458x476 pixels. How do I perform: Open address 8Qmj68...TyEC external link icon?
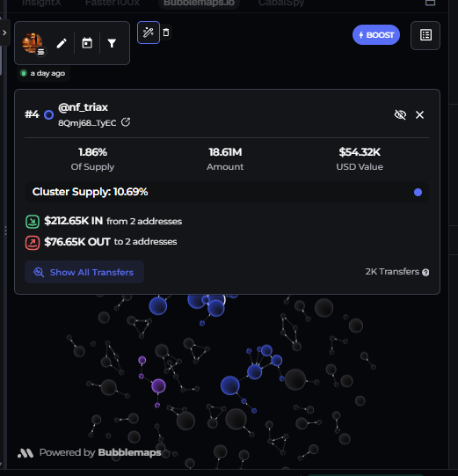126,122
